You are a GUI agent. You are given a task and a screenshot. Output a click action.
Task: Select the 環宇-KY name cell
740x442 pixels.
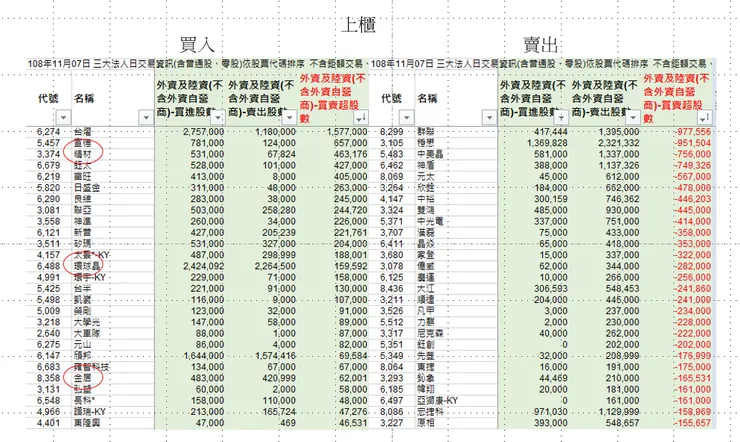[x=90, y=277]
